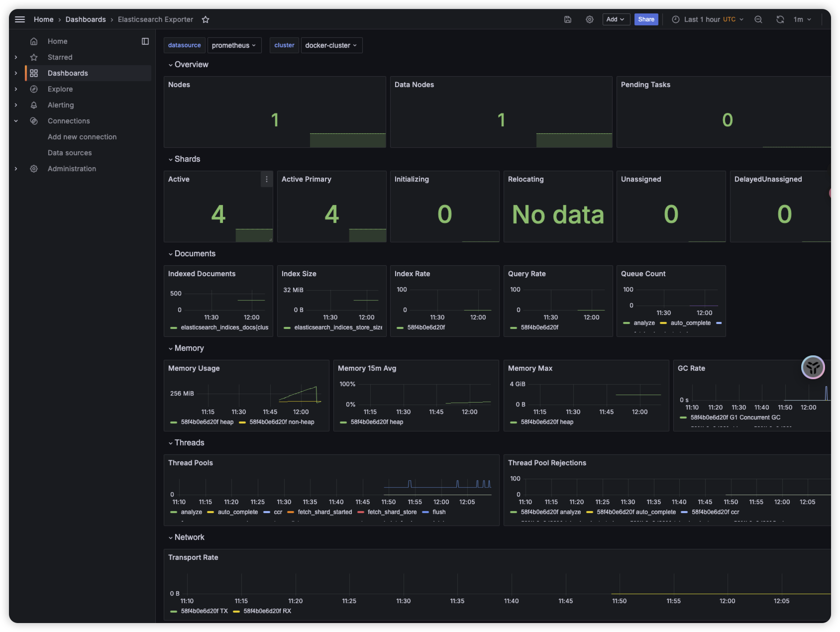Viewport: 840px width, 632px height.
Task: Collapse the Threads row
Action: (x=186, y=443)
